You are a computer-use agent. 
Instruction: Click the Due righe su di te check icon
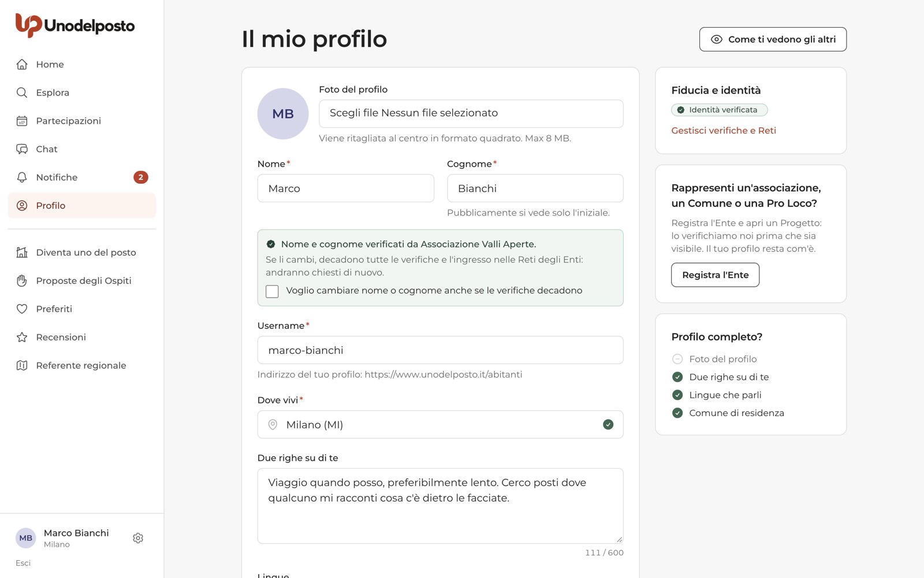point(678,377)
